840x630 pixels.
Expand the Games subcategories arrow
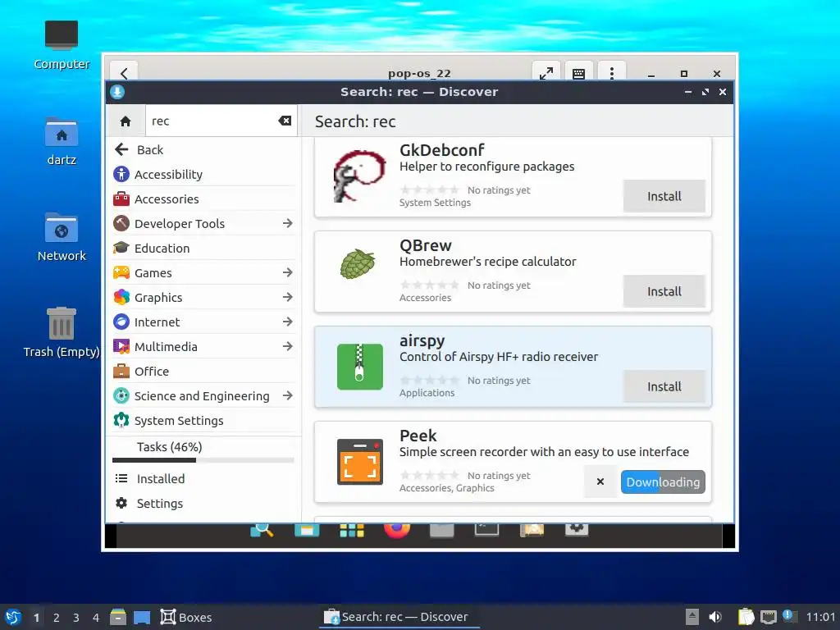point(288,272)
